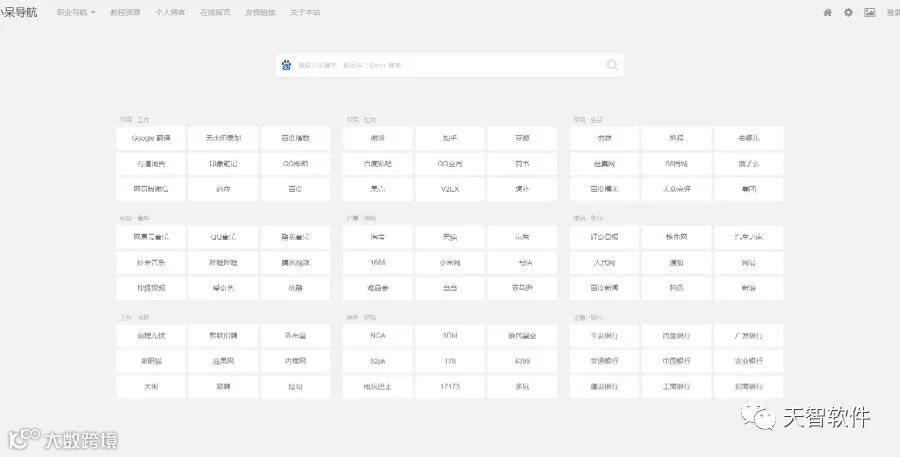The image size is (900, 457).
Task: Open the 多玩 link
Action: [522, 386]
